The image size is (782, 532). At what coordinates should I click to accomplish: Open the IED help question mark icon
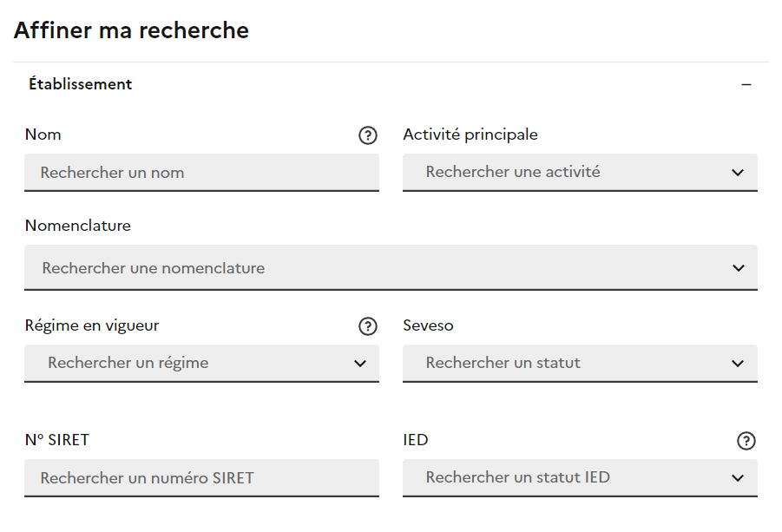click(746, 441)
